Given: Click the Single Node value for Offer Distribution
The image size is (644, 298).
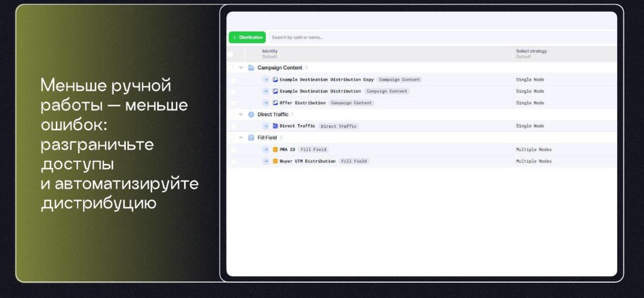Looking at the screenshot, I should [x=530, y=103].
